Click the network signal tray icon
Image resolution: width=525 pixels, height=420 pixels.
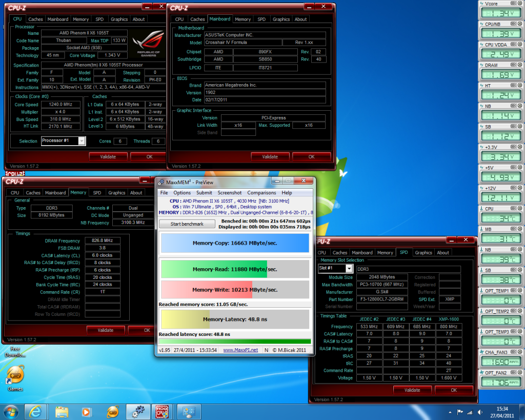point(470,412)
